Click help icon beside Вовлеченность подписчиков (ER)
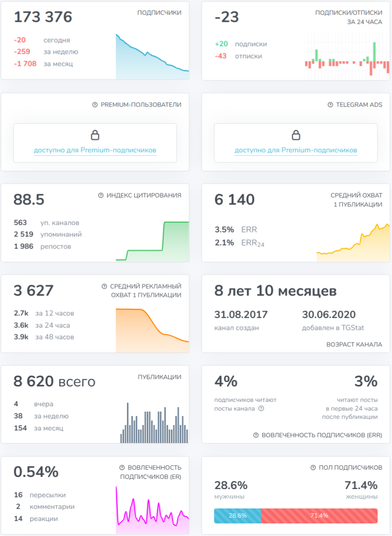Viewport: 392px width, 536px height. [x=121, y=467]
